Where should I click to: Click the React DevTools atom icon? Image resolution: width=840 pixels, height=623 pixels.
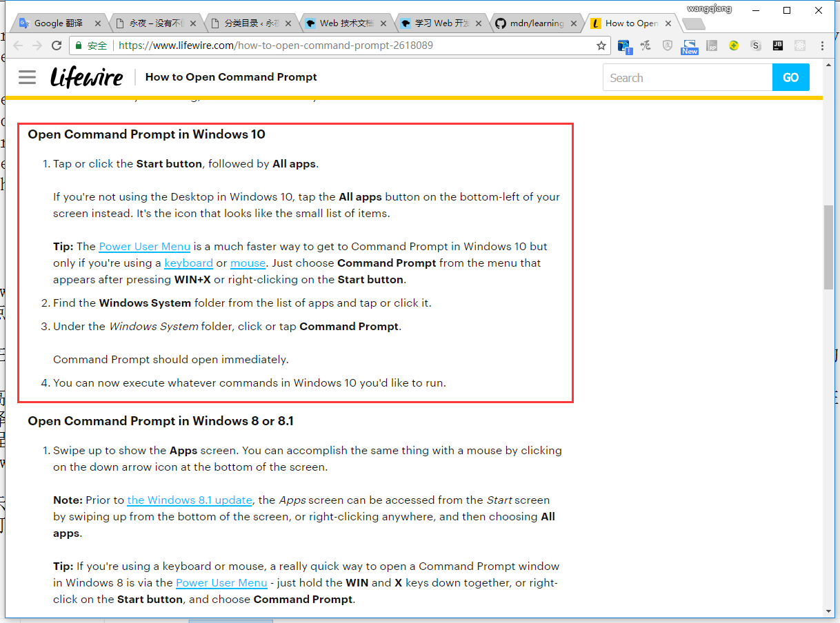pos(800,45)
